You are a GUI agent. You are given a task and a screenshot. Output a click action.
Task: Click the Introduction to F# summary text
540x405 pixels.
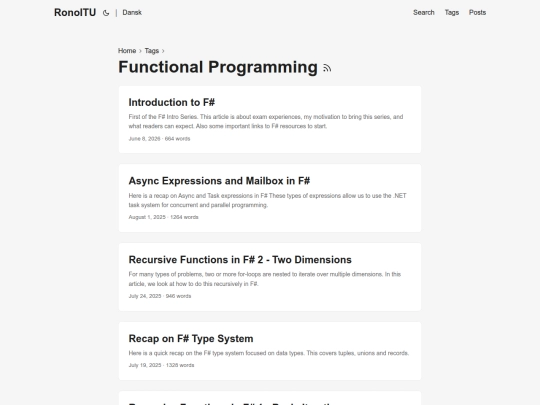[266, 122]
